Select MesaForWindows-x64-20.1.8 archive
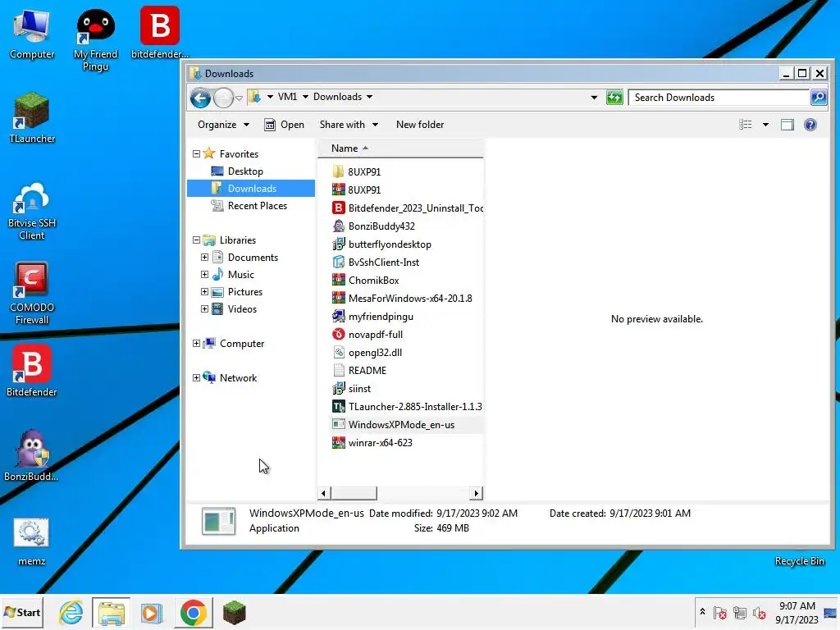The height and width of the screenshot is (630, 840). coord(402,299)
